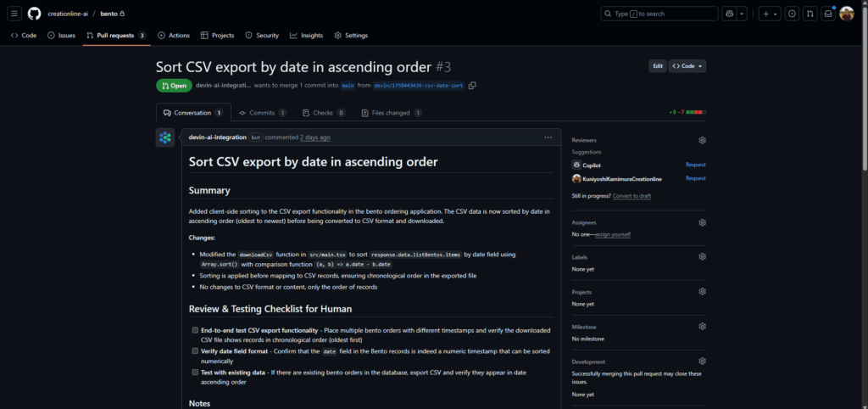Open Reviewers settings gear icon

(x=702, y=140)
